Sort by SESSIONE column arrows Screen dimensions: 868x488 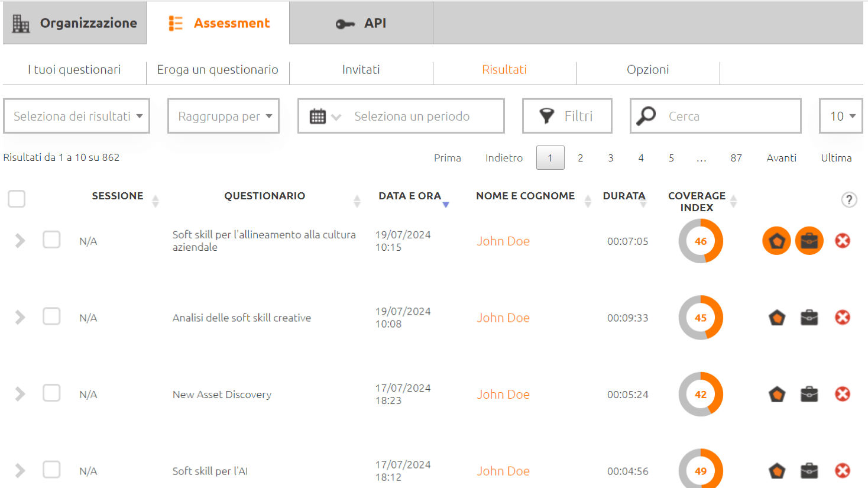(x=156, y=201)
